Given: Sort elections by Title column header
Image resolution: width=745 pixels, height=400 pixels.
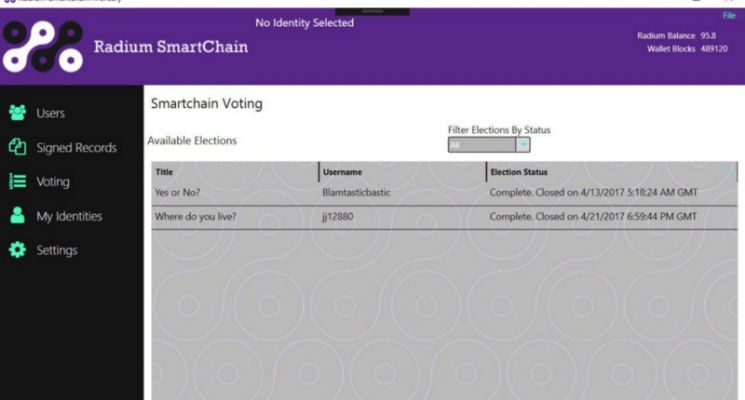Looking at the screenshot, I should click(x=234, y=172).
